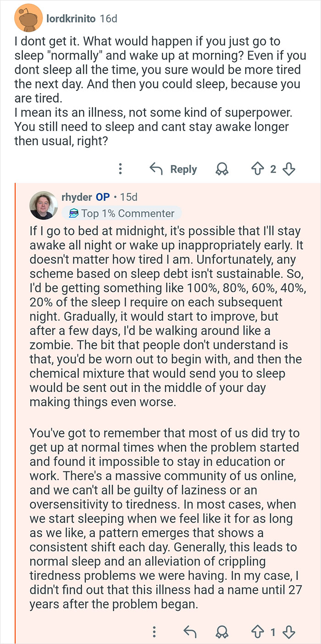Upvote rhyder's reply
321x644 pixels.
point(257,631)
